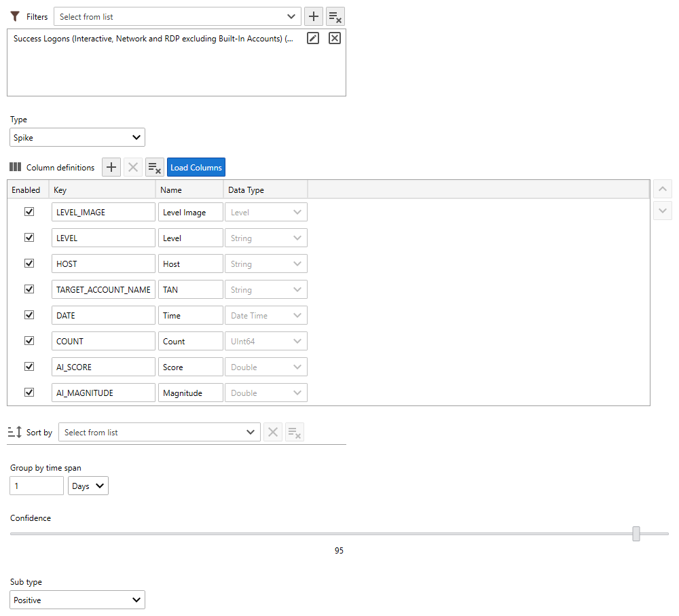The height and width of the screenshot is (616, 679).
Task: Open the Sub type Positive dropdown
Action: point(77,600)
